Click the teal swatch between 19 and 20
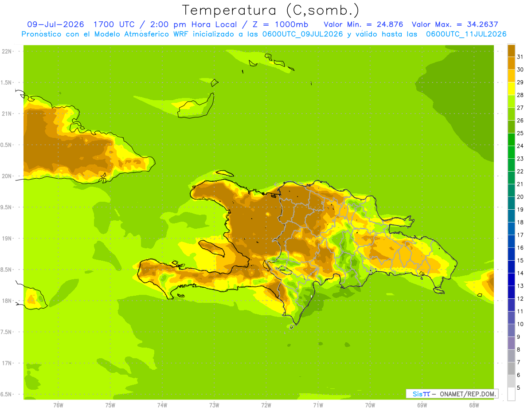The height and width of the screenshot is (411, 532). coord(511,203)
